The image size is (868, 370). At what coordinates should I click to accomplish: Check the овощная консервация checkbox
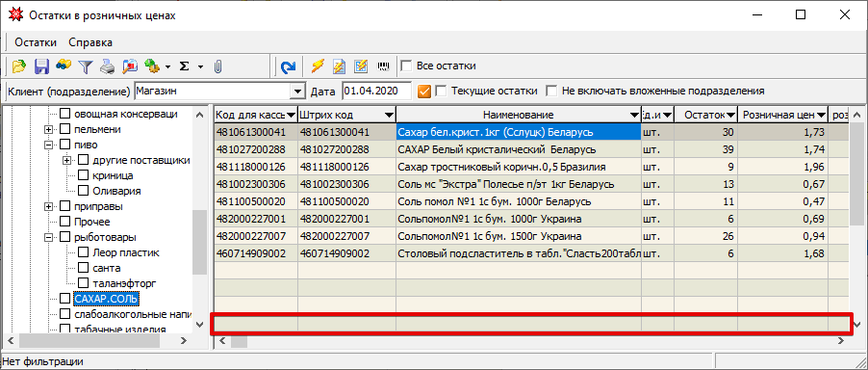pyautogui.click(x=65, y=114)
